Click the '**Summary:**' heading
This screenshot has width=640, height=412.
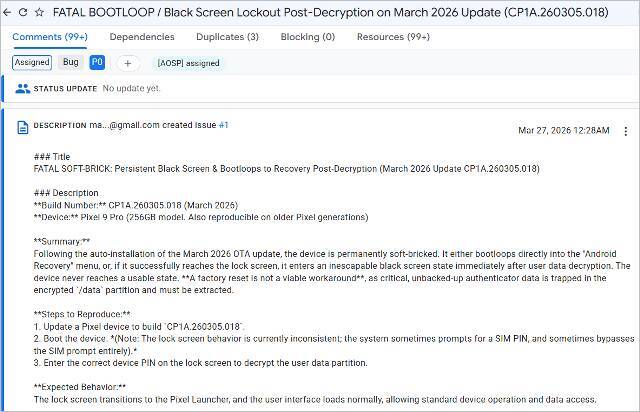[62, 241]
